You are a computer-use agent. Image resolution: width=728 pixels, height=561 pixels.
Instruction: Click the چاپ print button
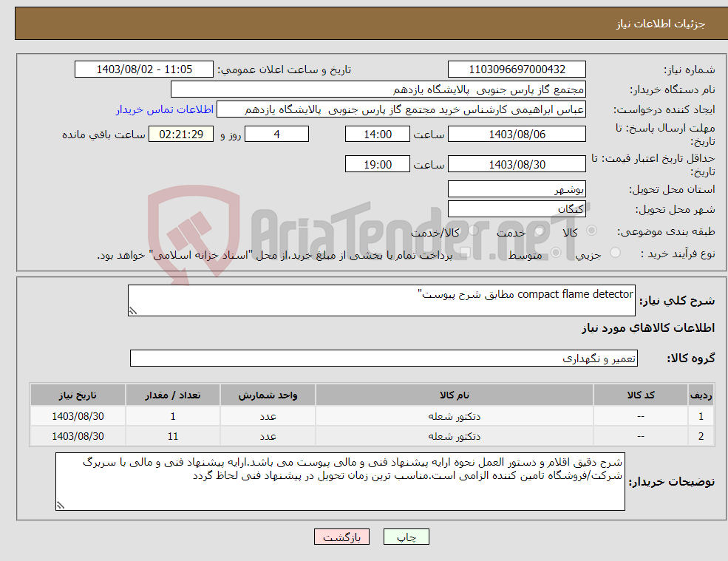406,537
